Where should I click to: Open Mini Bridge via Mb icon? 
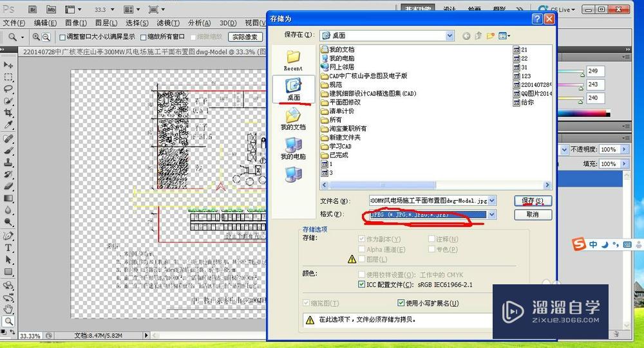click(x=51, y=9)
